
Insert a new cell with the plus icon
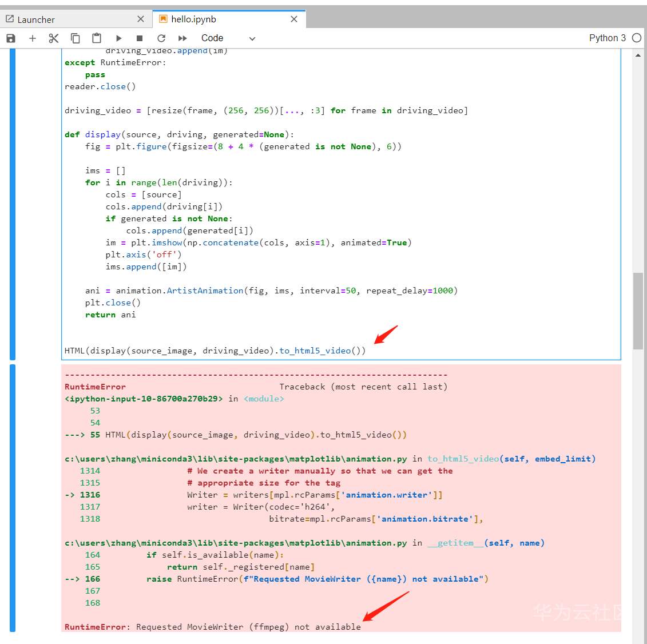(32, 38)
